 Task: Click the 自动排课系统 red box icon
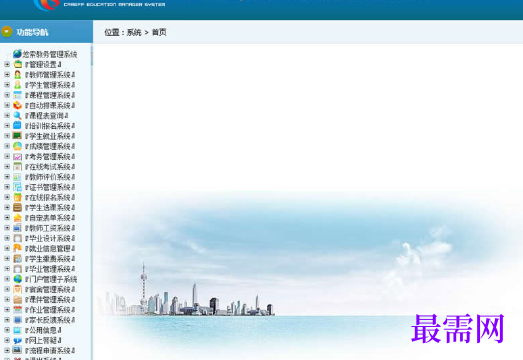point(17,105)
